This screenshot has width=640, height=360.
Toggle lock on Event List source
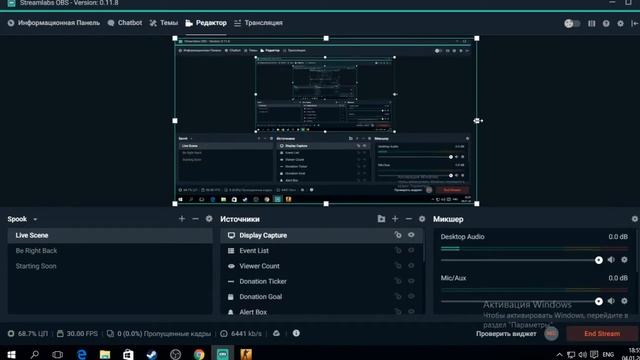click(398, 250)
